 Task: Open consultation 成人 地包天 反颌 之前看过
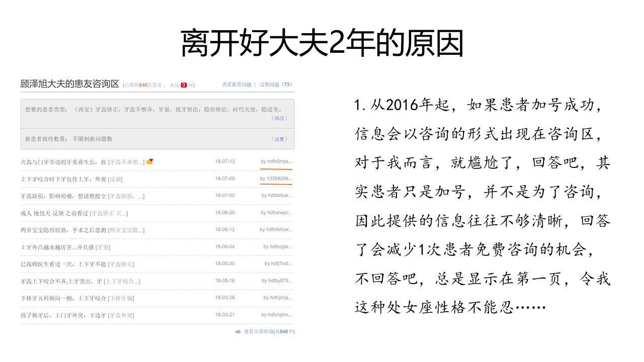(x=54, y=213)
